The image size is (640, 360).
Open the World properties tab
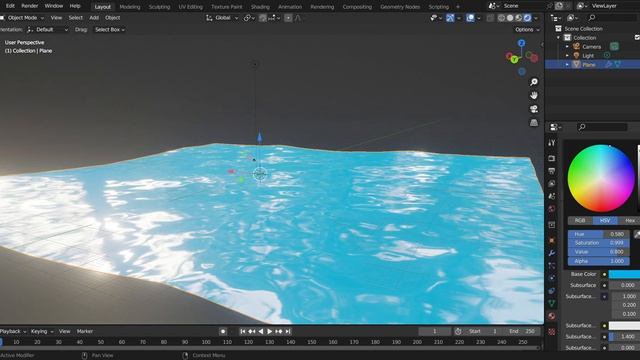[552, 209]
